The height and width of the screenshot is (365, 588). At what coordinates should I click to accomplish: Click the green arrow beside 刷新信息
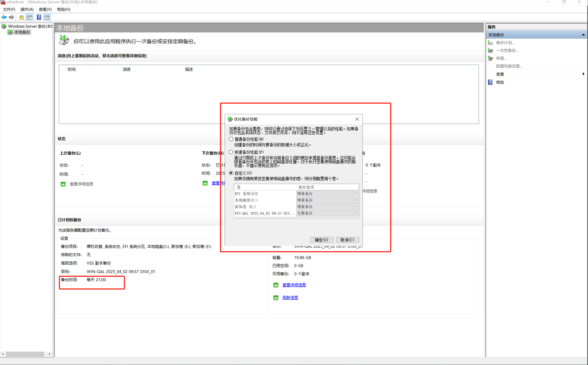pos(276,298)
